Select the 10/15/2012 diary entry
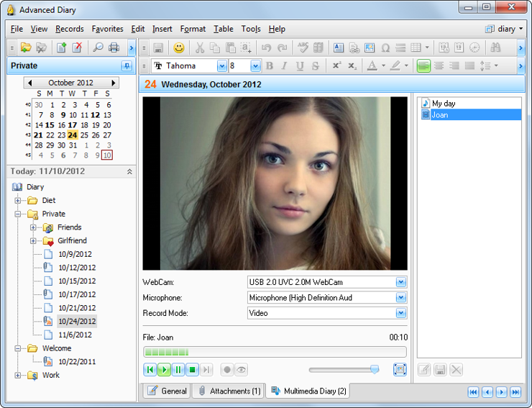The width and height of the screenshot is (532, 408). [76, 281]
